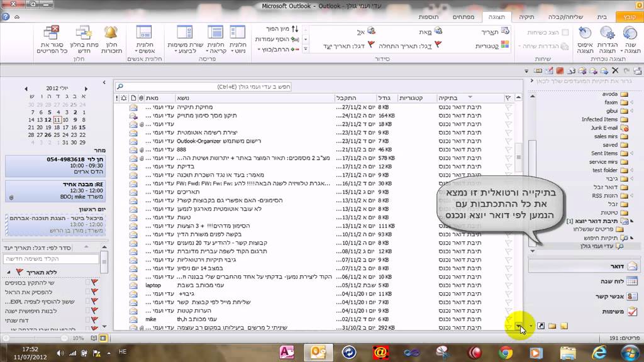Viewport: 644px width, 362px height.
Task: Click הוסף עמודות add columns
Action: (277, 39)
